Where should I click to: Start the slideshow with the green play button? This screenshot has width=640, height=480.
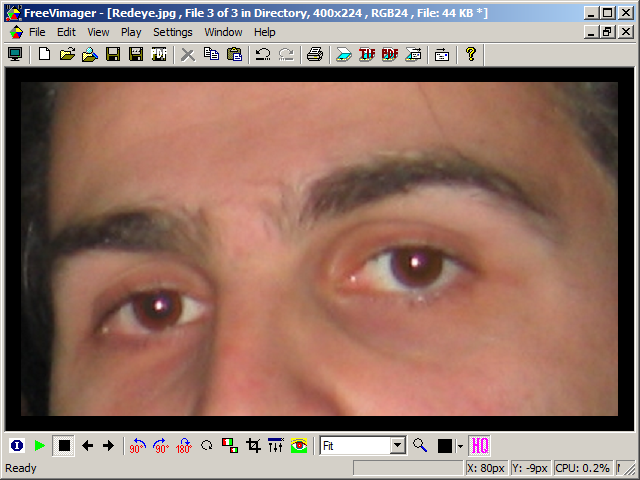click(40, 446)
